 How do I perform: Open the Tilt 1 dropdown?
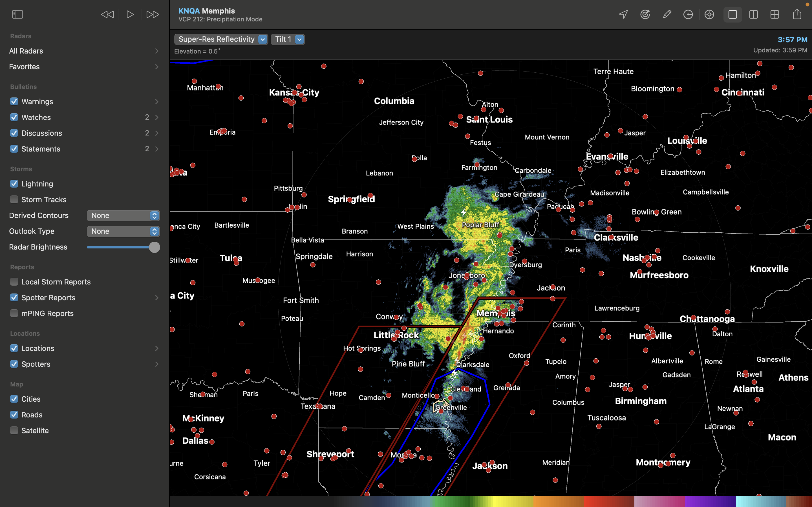click(288, 39)
